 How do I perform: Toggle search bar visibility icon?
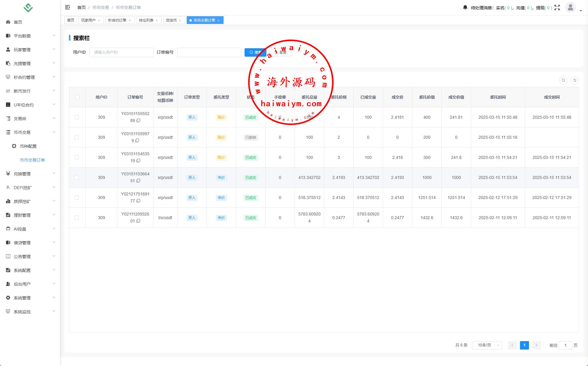(x=563, y=80)
